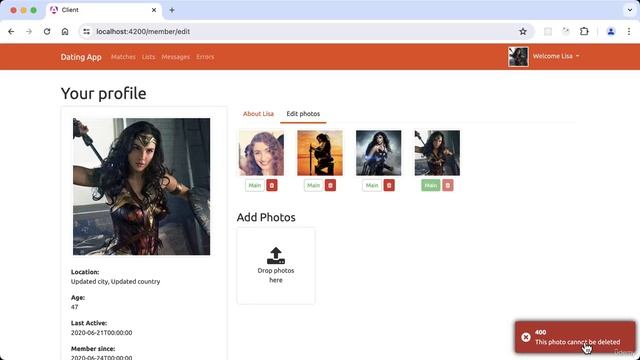Expand the Welcome Lisa dropdown
The width and height of the screenshot is (640, 360).
[556, 56]
